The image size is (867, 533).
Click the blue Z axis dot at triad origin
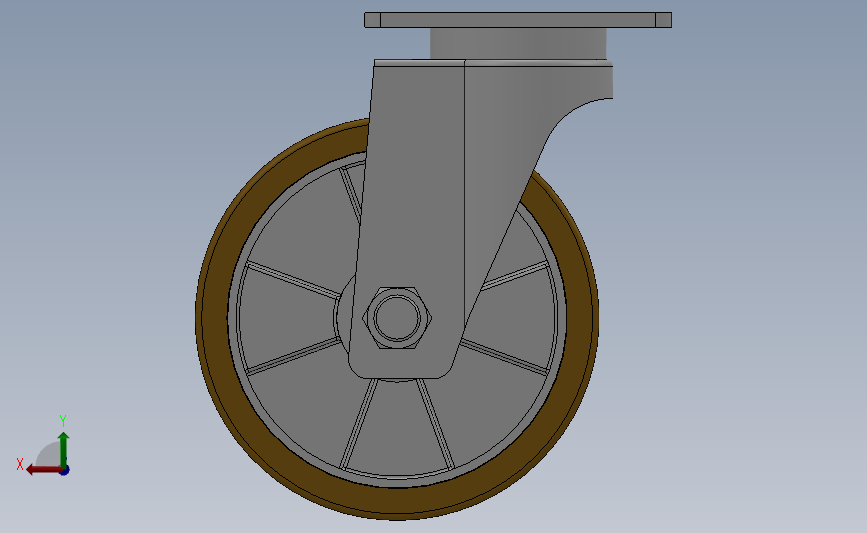(x=65, y=471)
